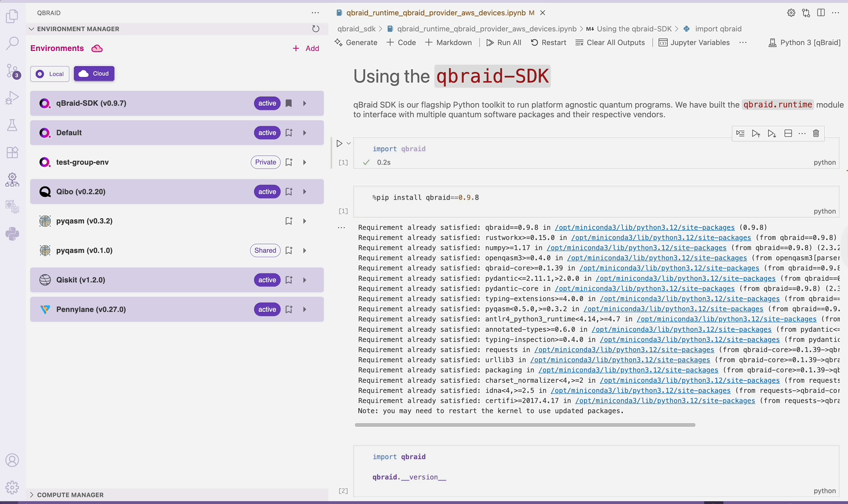Expand Qibo (v0.2.20) details arrow
The height and width of the screenshot is (504, 848).
pyautogui.click(x=305, y=192)
